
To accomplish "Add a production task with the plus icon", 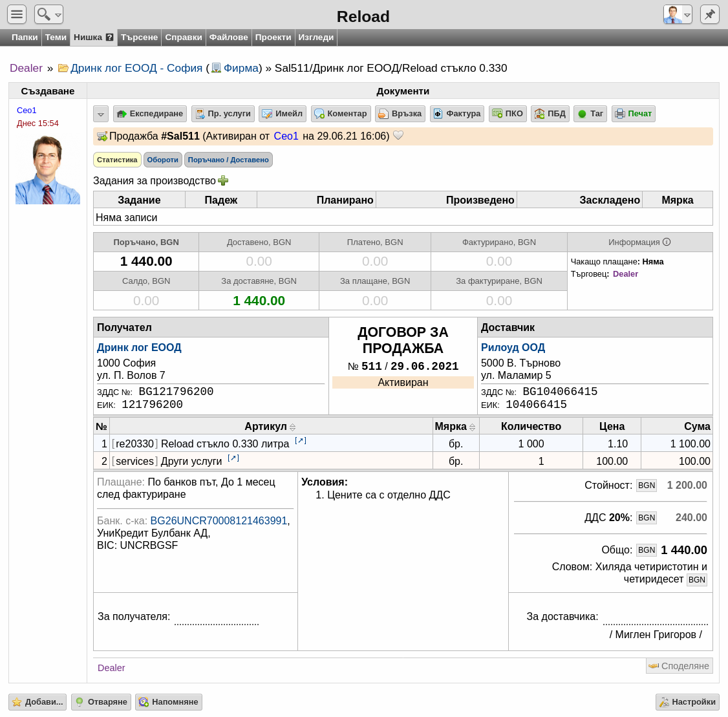I will click(223, 180).
